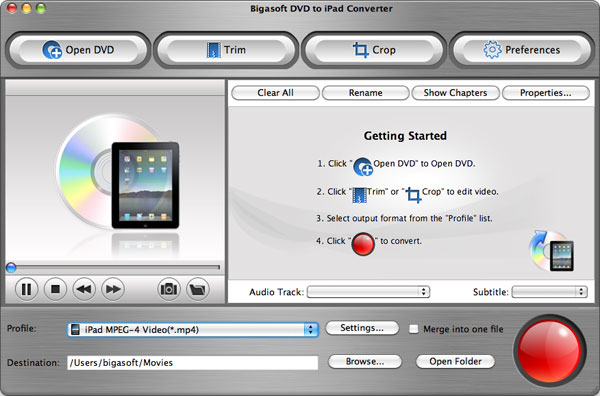Open the Crop tool

[374, 50]
